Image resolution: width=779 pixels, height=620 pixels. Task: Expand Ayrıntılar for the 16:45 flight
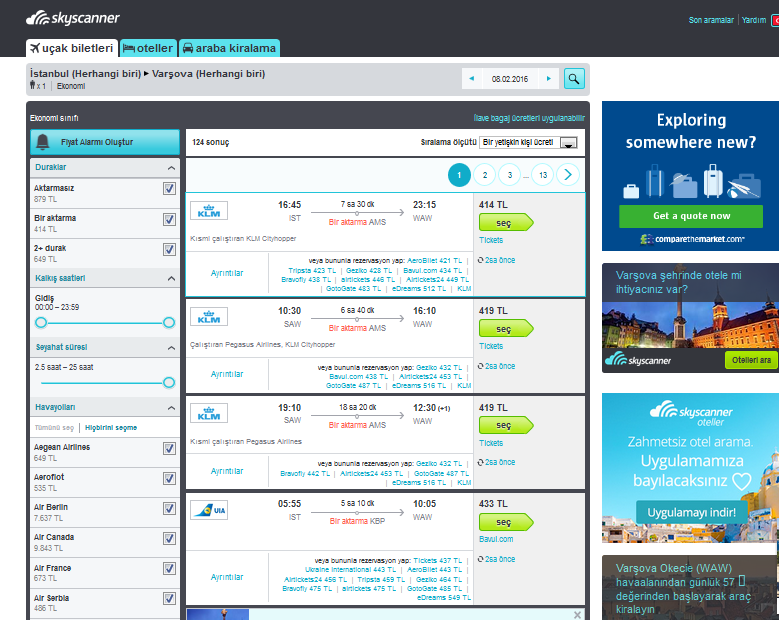point(227,273)
